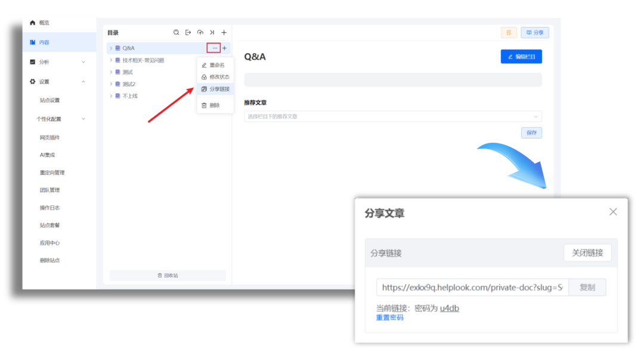Select 分享链接 in the context menu
The height and width of the screenshot is (363, 644).
point(217,88)
